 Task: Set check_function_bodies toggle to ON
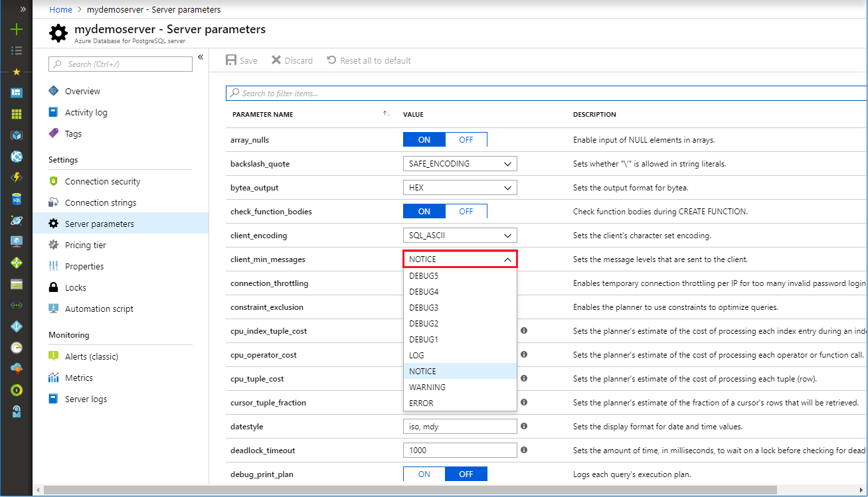424,211
